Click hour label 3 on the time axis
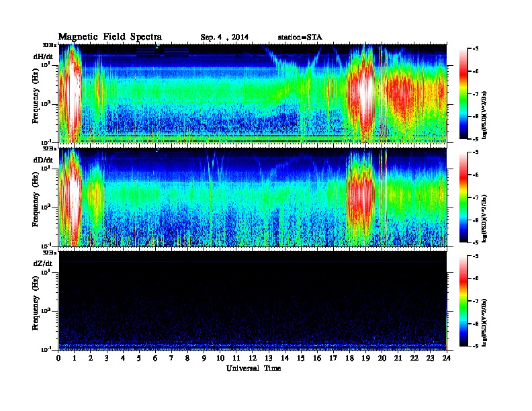 point(107,358)
